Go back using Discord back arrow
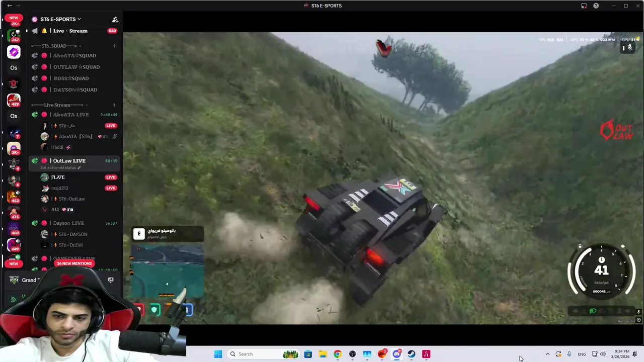 click(x=10, y=6)
